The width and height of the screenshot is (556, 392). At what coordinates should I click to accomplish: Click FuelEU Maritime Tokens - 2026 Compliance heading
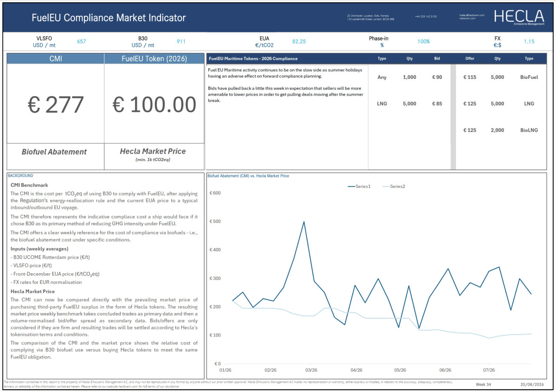tap(253, 59)
